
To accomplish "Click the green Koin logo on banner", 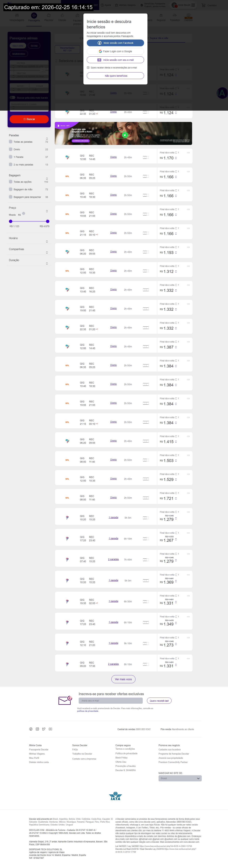I will 125,135.
